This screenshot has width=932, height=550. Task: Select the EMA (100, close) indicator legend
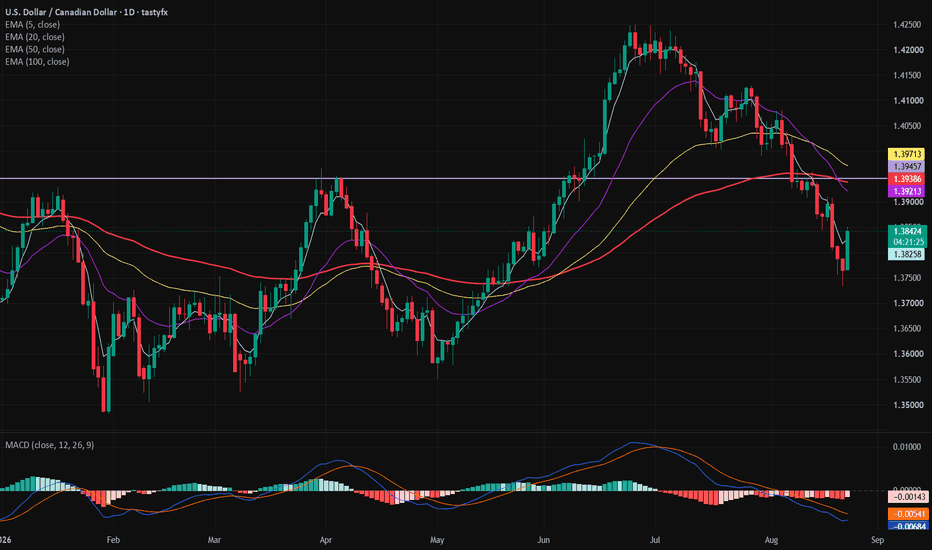coord(37,62)
